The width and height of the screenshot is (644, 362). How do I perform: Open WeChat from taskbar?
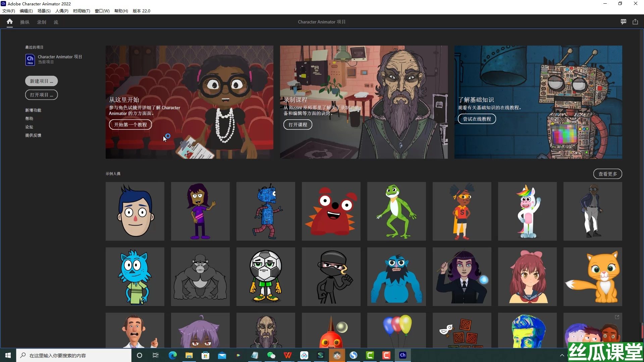(x=271, y=355)
